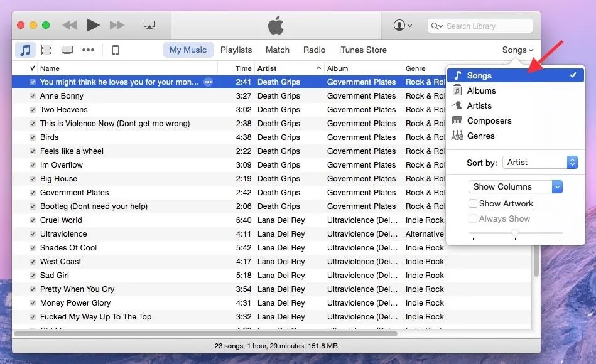Viewport: 596px width, 364px height.
Task: Open the iPhone device icon
Action: click(x=116, y=50)
